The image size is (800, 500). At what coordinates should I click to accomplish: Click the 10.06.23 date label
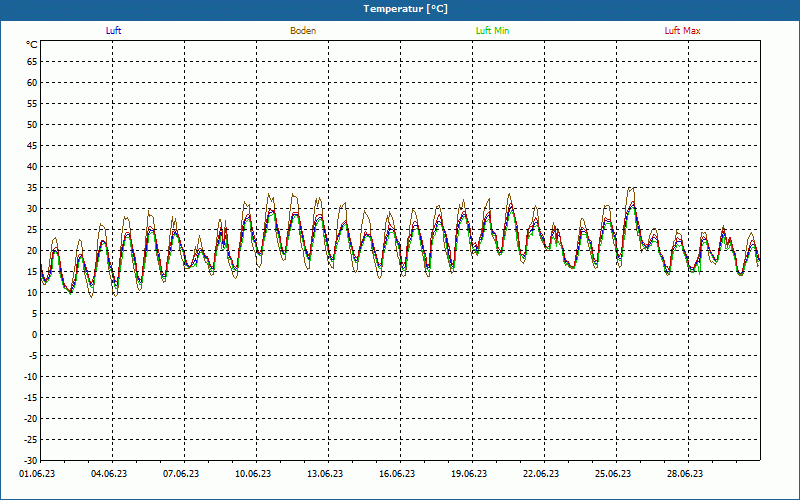[253, 474]
